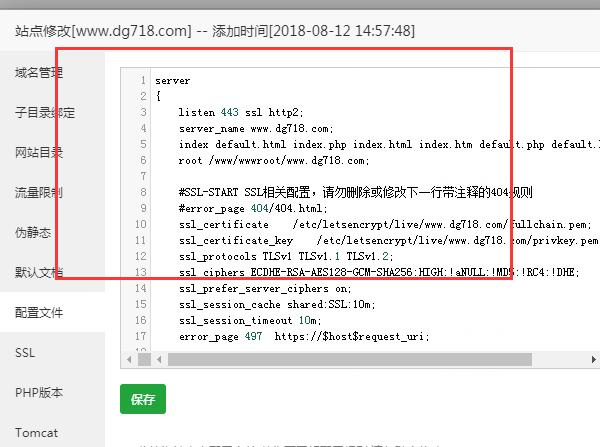This screenshot has height=447, width=600.
Task: Open the Tomcat sidebar item
Action: 37,433
